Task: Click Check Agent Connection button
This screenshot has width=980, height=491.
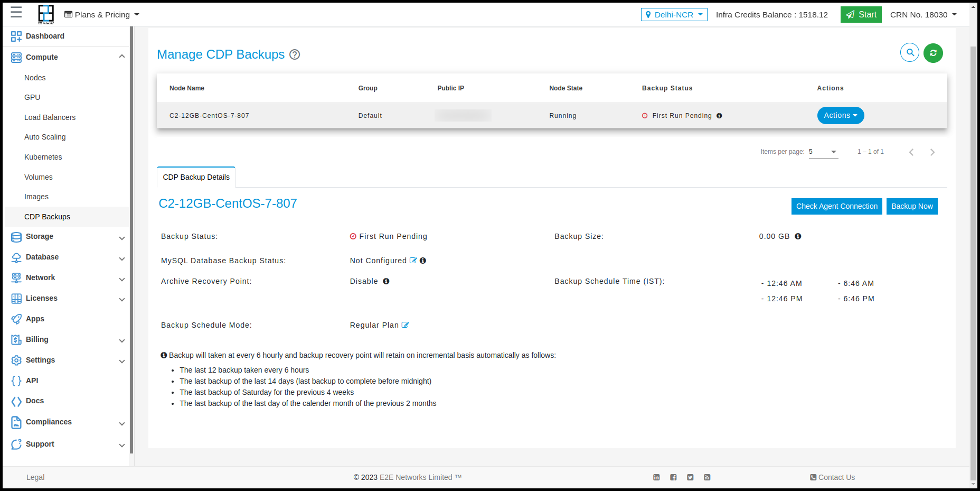Action: [836, 206]
